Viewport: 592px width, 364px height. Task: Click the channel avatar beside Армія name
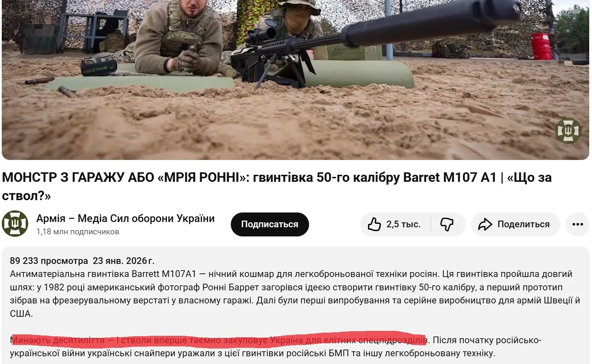[x=15, y=223]
